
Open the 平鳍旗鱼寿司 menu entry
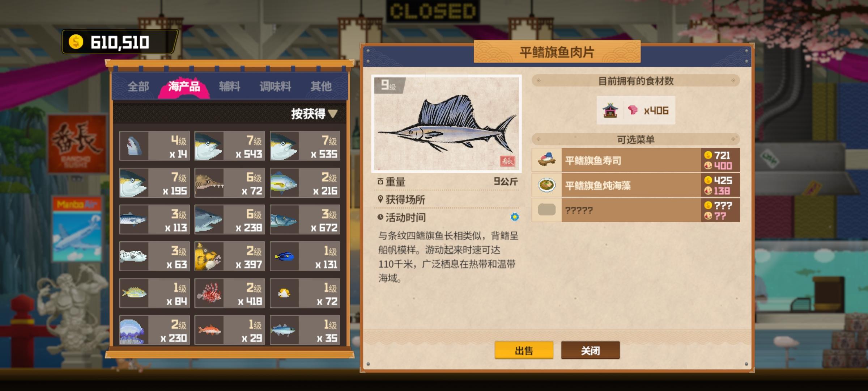(635, 160)
